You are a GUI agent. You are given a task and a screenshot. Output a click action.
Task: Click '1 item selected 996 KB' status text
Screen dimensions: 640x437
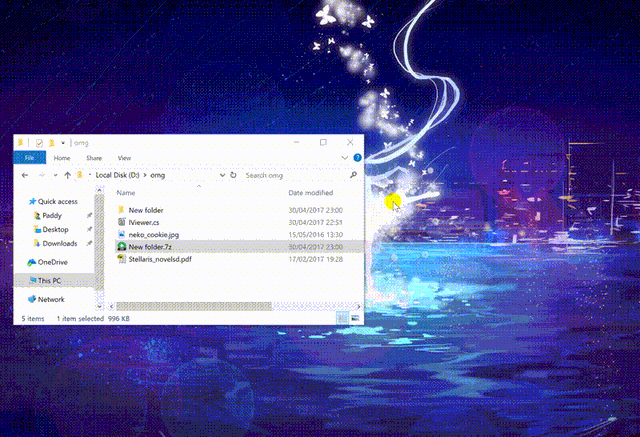click(93, 319)
